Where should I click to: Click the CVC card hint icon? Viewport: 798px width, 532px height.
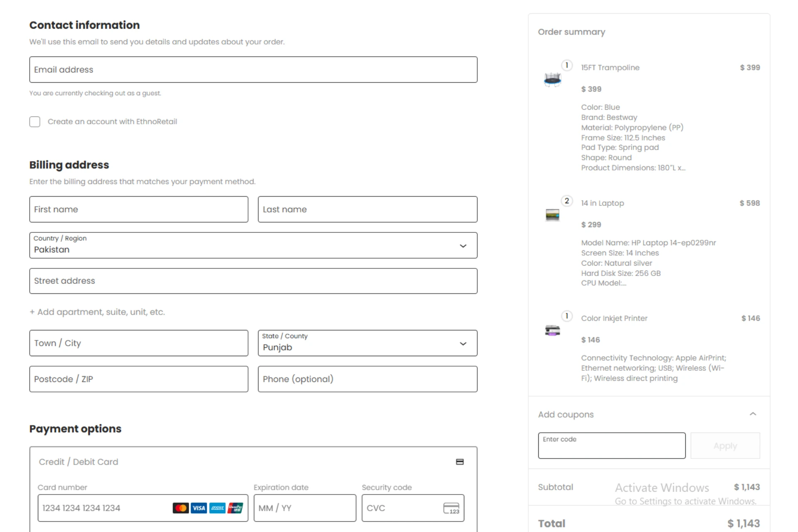(451, 508)
